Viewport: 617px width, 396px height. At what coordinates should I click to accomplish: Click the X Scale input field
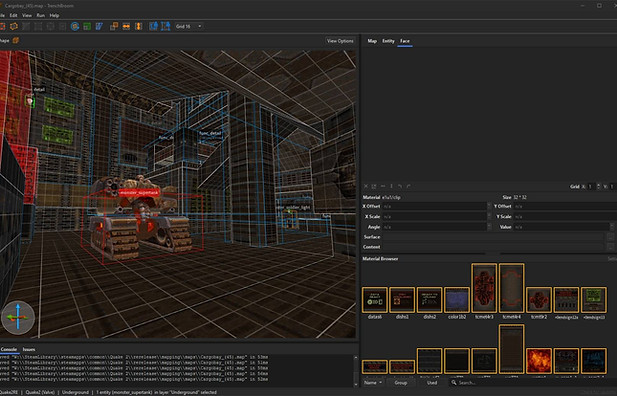pos(435,217)
